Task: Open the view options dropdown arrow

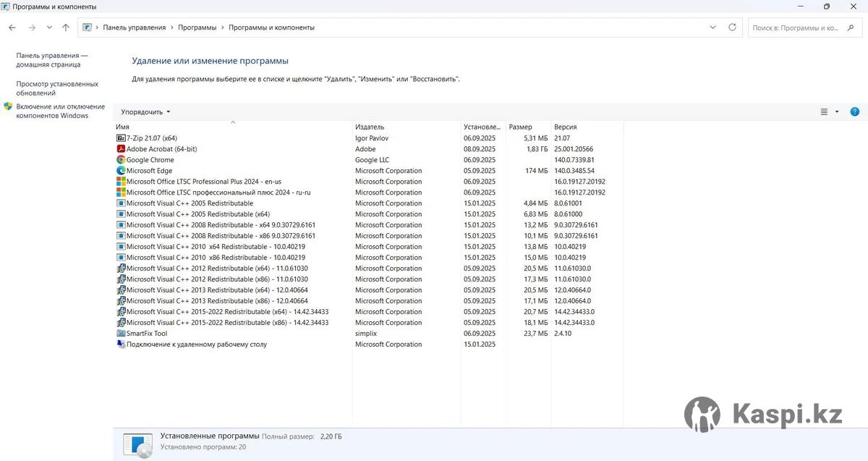Action: (x=837, y=112)
